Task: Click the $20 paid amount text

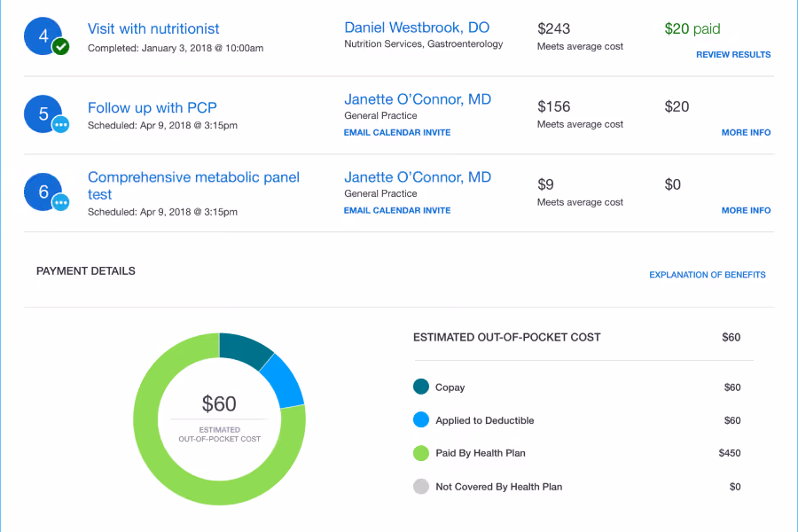Action: 692,28
